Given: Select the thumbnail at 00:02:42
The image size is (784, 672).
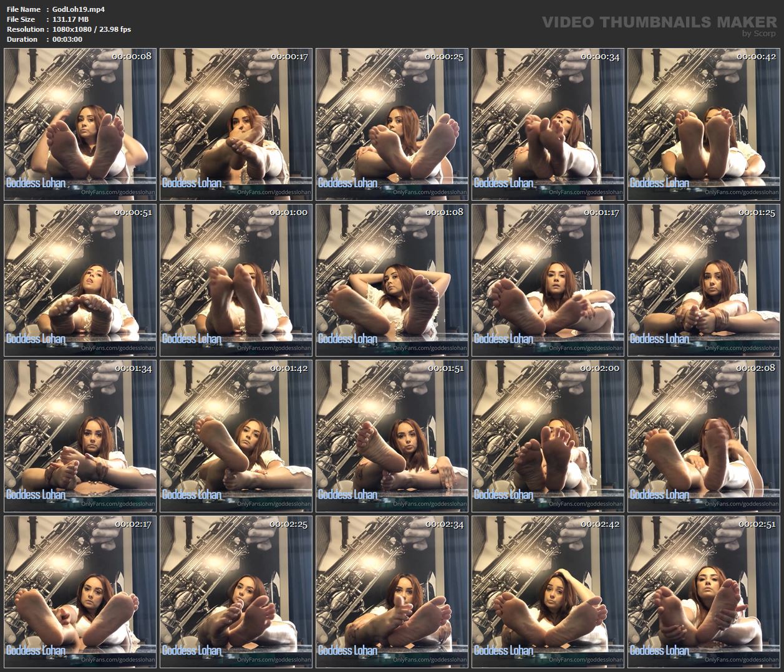Looking at the screenshot, I should pyautogui.click(x=548, y=592).
